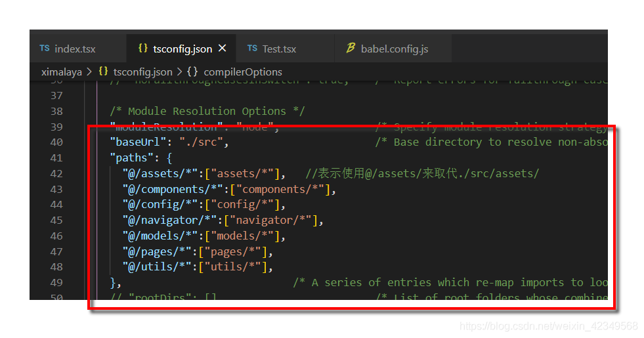Viewport: 644px width, 338px height.
Task: Click the TS icon on Test.tsx tab
Action: coord(252,49)
